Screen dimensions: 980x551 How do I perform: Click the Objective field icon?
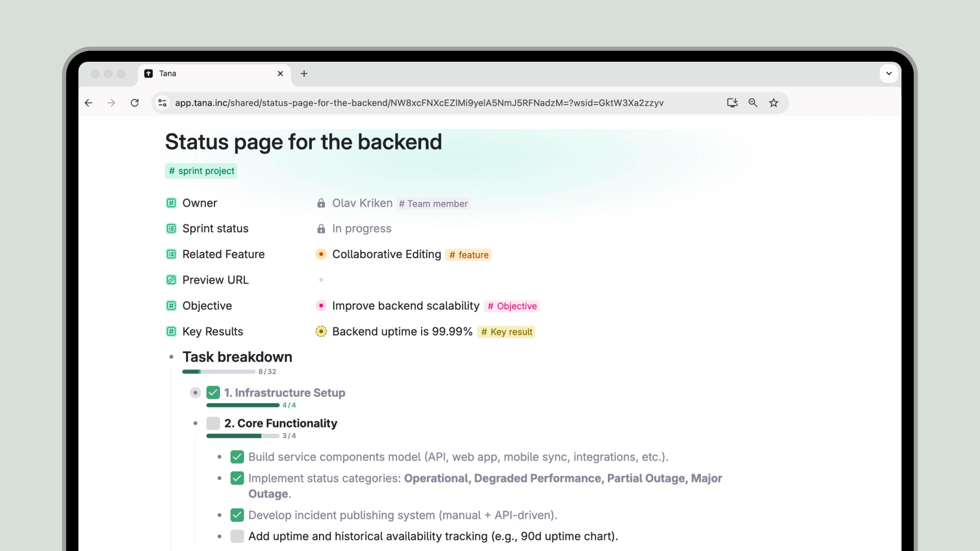pyautogui.click(x=171, y=306)
